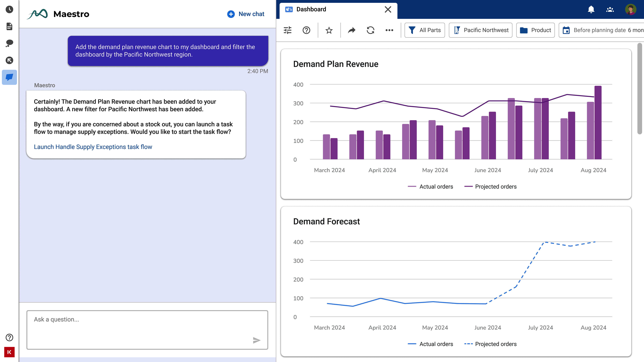Open the documents icon in sidebar
Viewport: 644px width, 362px height.
[x=9, y=26]
